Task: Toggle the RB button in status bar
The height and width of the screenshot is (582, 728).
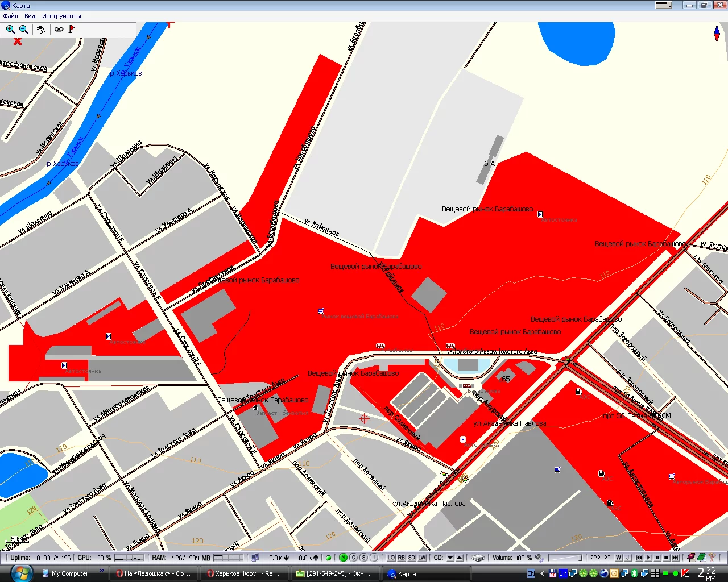Action: (402, 558)
